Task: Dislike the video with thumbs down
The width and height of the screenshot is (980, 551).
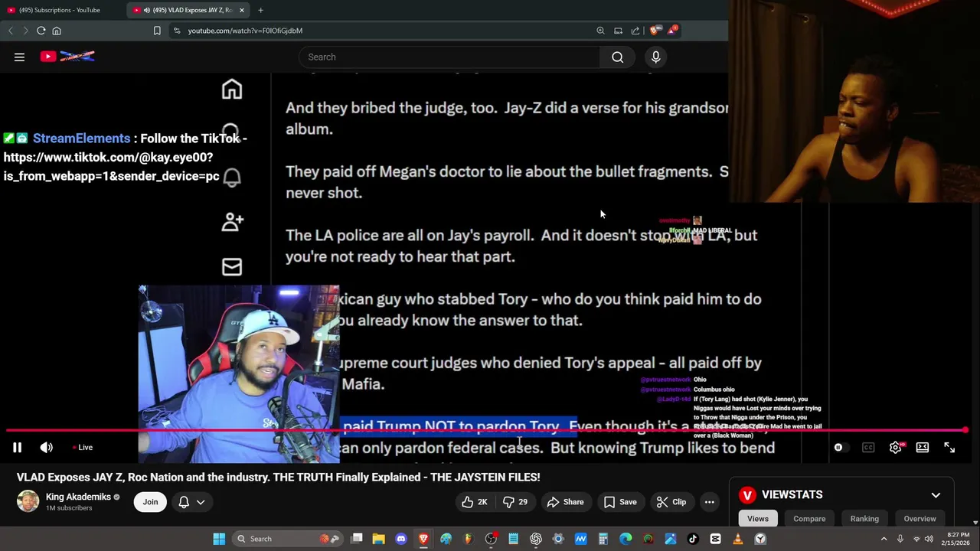Action: [x=515, y=502]
